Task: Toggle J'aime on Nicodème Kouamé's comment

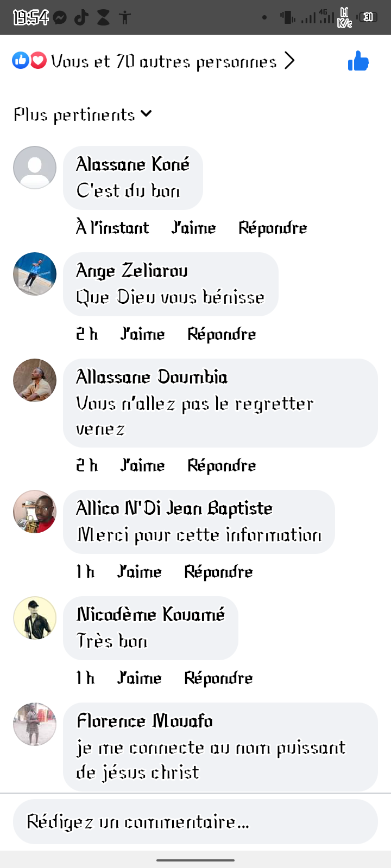Action: click(x=140, y=678)
